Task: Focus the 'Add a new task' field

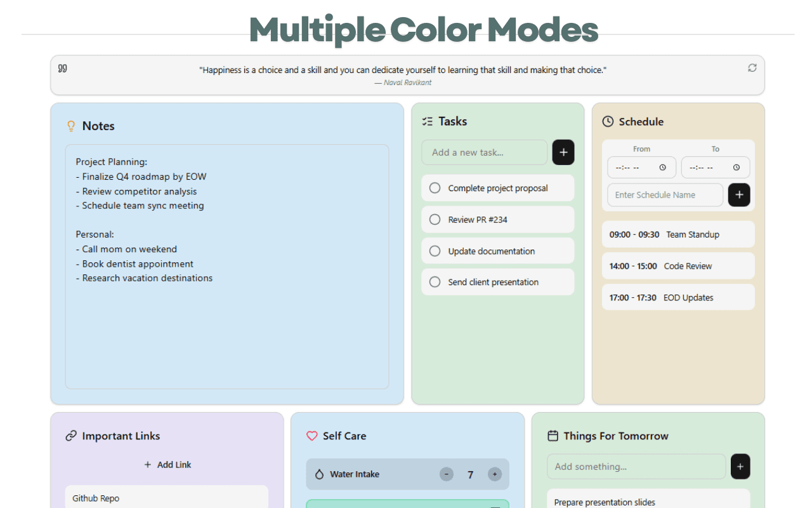Action: tap(484, 152)
